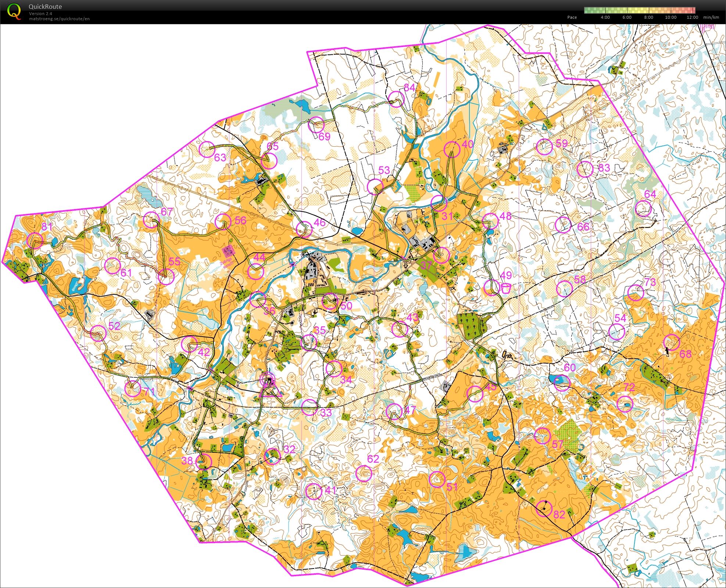The width and height of the screenshot is (726, 588).
Task: Click control circle 38 on the map
Action: click(204, 461)
